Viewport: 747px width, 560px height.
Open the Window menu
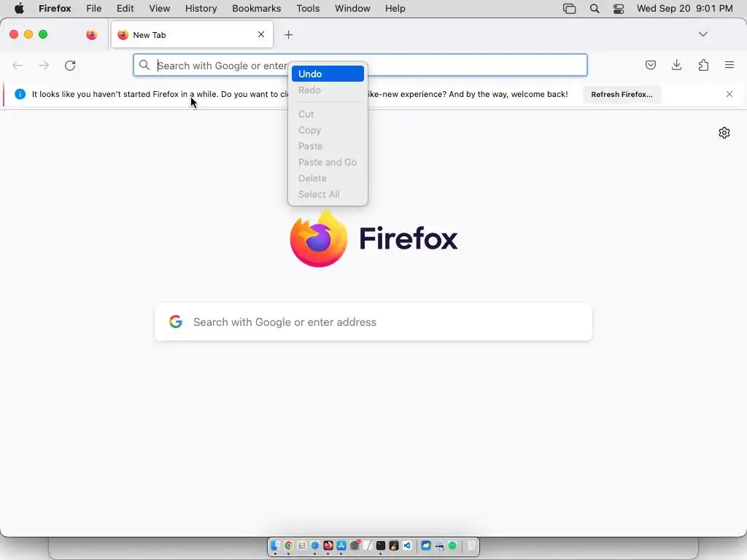point(352,9)
